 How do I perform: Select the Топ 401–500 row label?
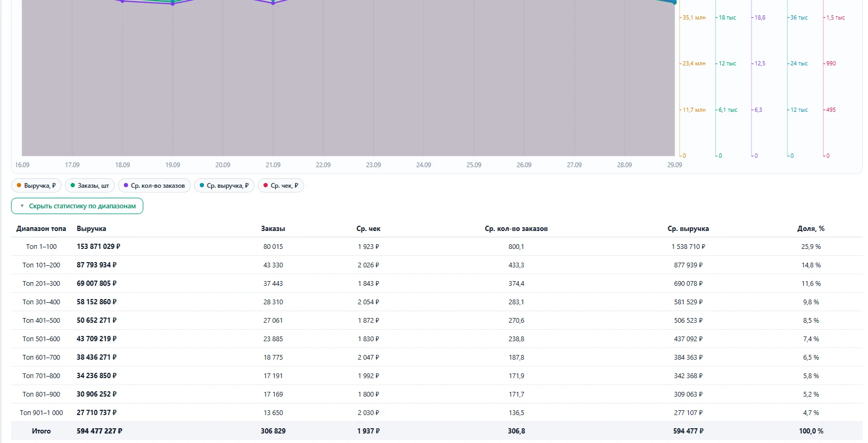tap(41, 321)
